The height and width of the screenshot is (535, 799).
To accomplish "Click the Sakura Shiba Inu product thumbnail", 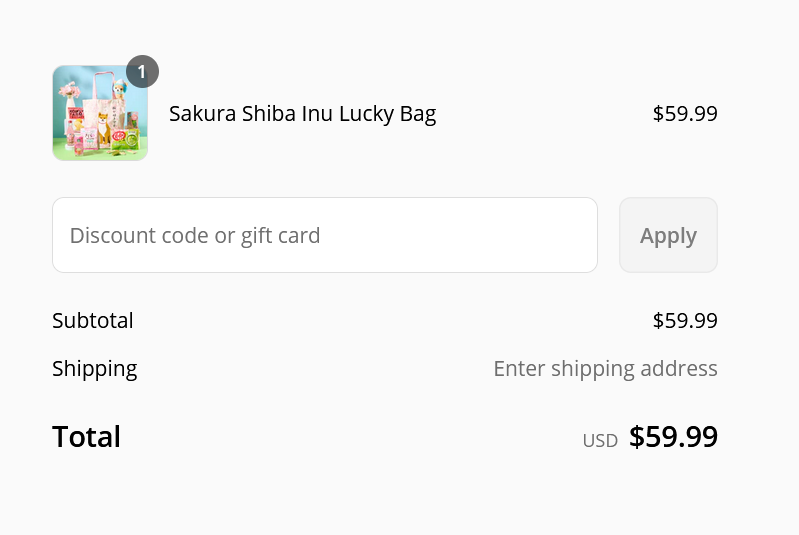I will [x=100, y=113].
